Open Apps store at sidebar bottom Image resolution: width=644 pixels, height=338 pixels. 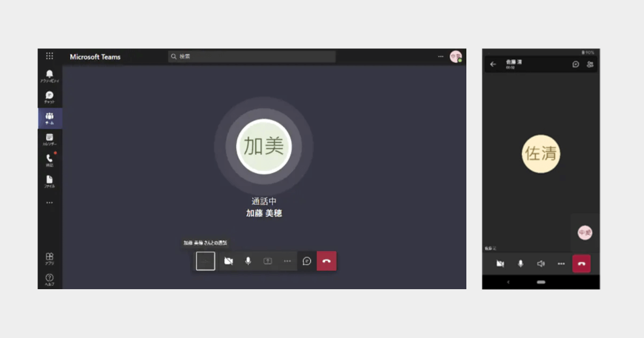tap(49, 259)
